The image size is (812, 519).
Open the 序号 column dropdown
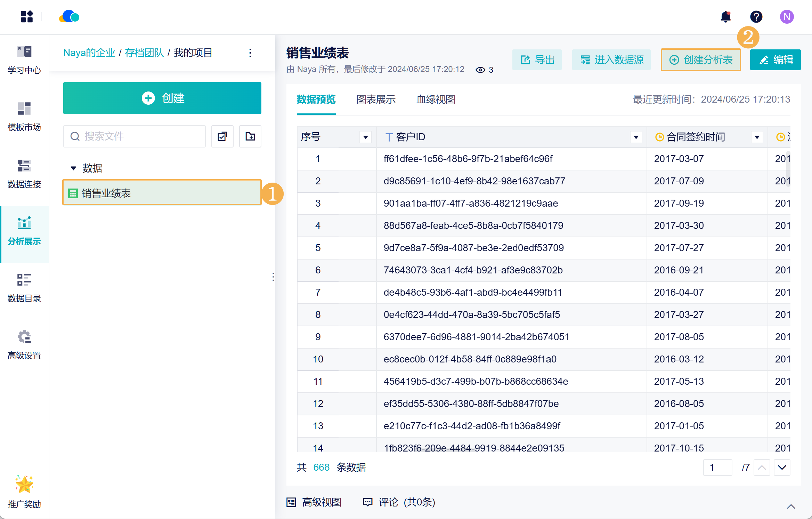[x=365, y=137]
